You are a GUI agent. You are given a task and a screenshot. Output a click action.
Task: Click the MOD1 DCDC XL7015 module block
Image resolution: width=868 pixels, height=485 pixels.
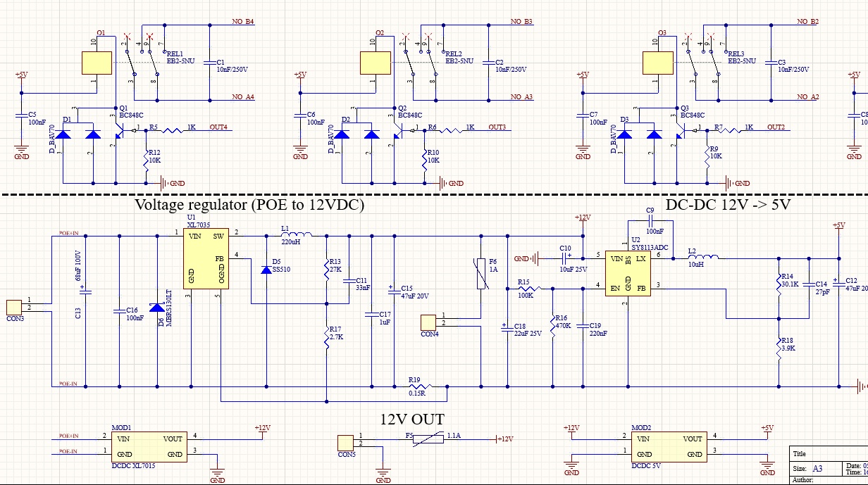pos(148,446)
